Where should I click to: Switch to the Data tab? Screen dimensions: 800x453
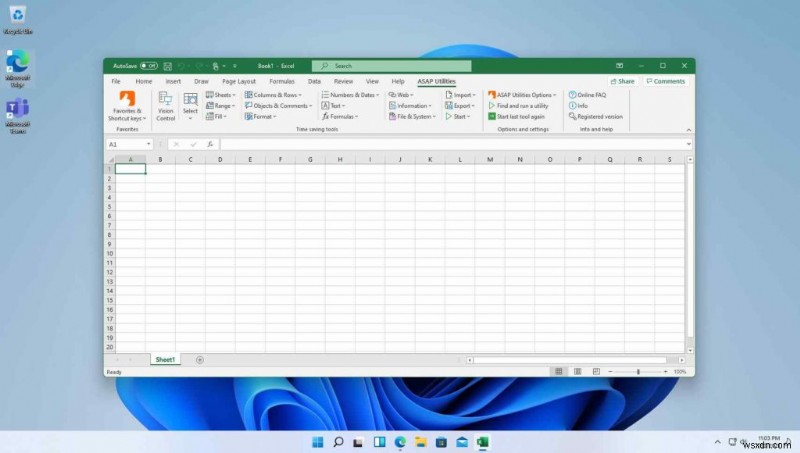[314, 81]
